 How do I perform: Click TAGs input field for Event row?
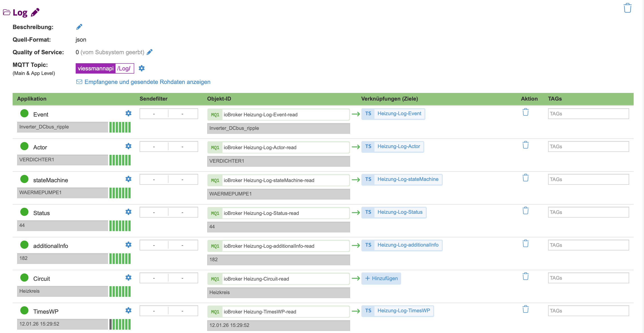(588, 114)
